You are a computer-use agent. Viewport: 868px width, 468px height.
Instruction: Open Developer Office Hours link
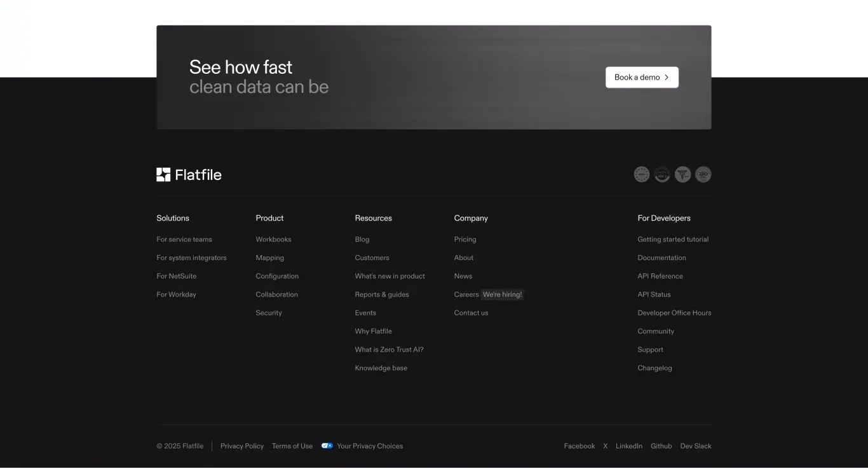(674, 313)
